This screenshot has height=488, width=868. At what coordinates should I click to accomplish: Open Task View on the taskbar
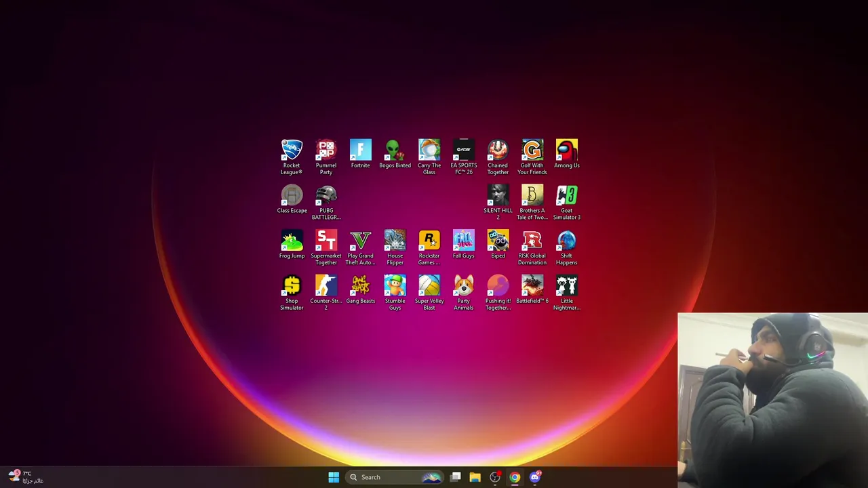point(456,477)
